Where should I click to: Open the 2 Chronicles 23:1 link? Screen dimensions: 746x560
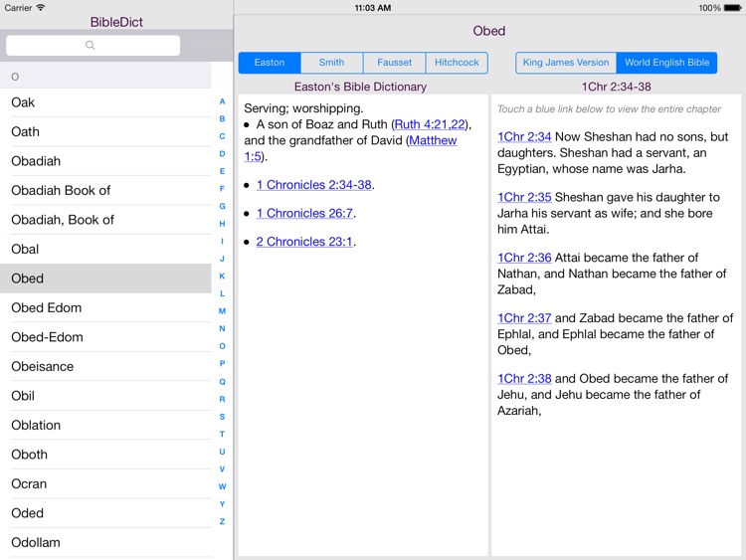click(304, 242)
